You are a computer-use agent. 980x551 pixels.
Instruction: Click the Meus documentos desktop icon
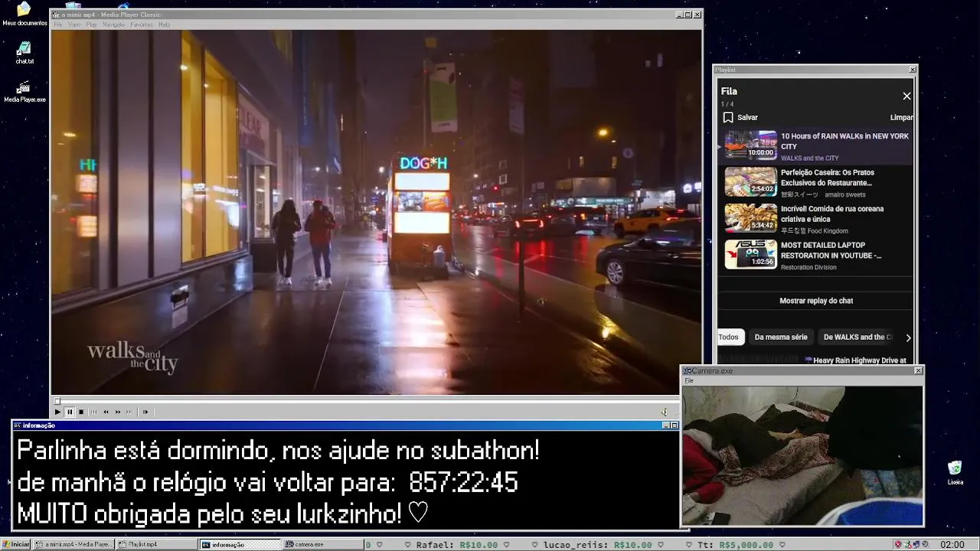(x=24, y=14)
